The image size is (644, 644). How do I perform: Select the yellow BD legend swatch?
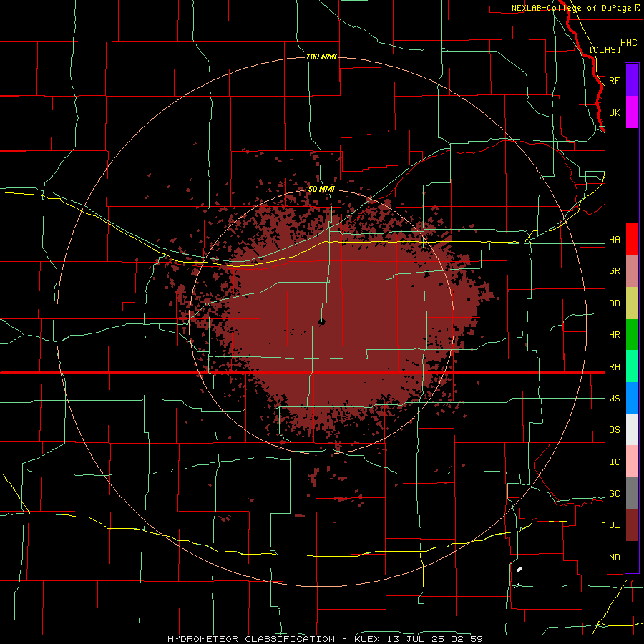coord(632,303)
